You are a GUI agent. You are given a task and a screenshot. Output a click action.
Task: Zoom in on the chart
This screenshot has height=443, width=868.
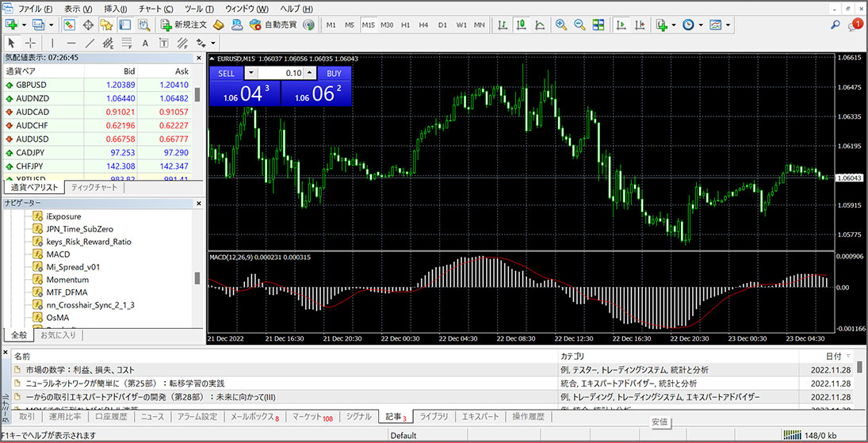point(561,25)
